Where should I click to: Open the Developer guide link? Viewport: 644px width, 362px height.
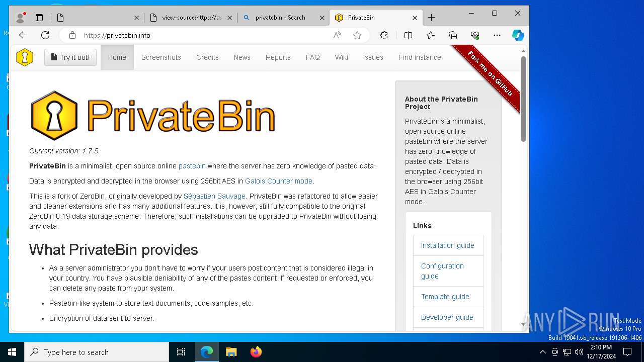point(447,317)
